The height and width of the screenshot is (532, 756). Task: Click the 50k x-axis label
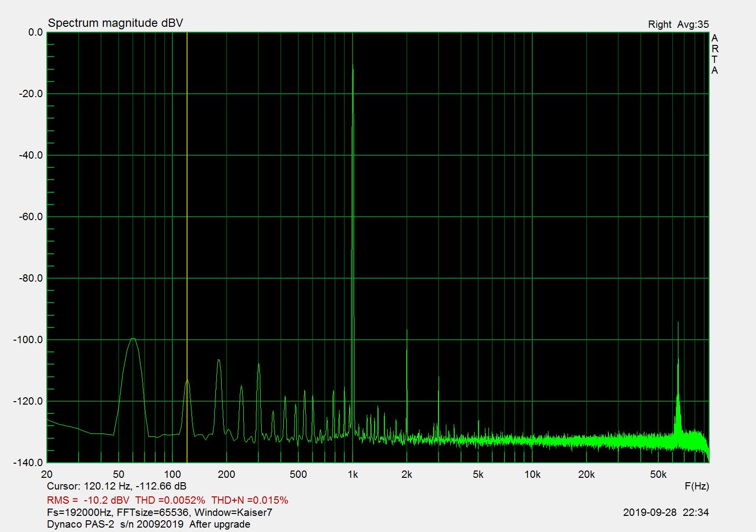(x=658, y=474)
